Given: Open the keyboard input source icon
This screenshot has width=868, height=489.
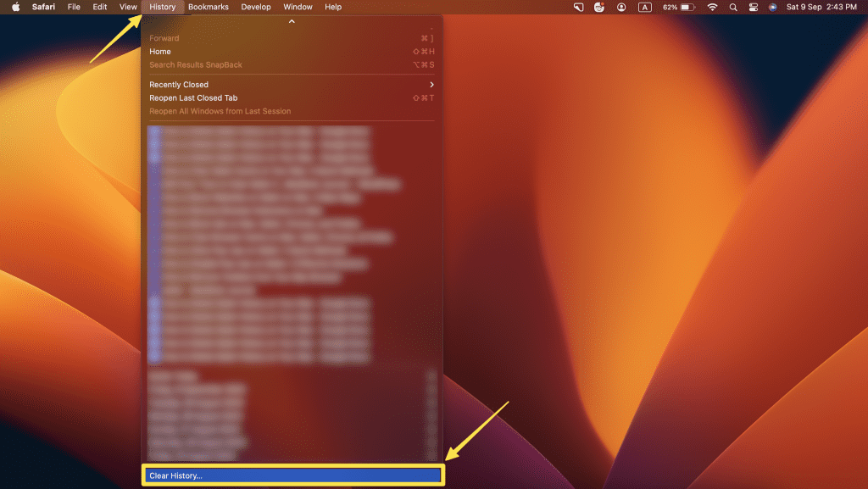Looking at the screenshot, I should coord(645,7).
